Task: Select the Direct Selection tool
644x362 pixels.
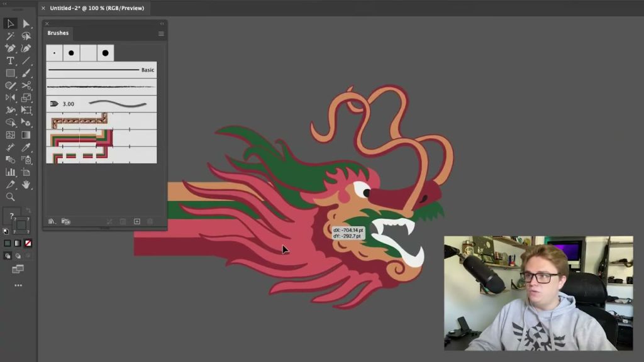Action: [x=26, y=23]
